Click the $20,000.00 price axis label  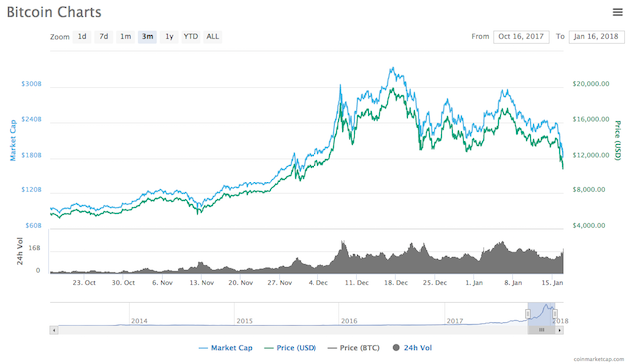click(x=591, y=84)
